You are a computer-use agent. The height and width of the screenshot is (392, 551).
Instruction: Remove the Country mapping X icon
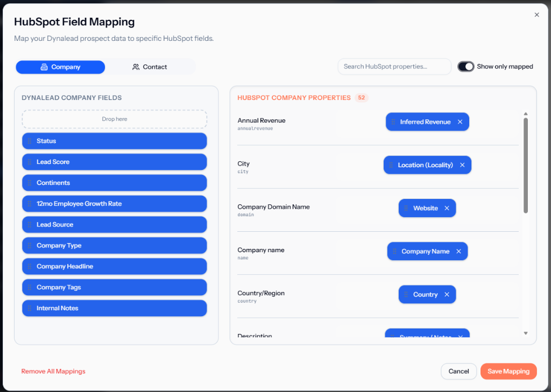click(447, 295)
